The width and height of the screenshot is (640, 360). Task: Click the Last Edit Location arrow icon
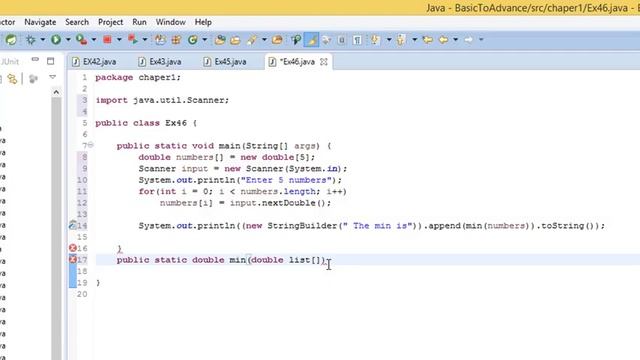[428, 40]
